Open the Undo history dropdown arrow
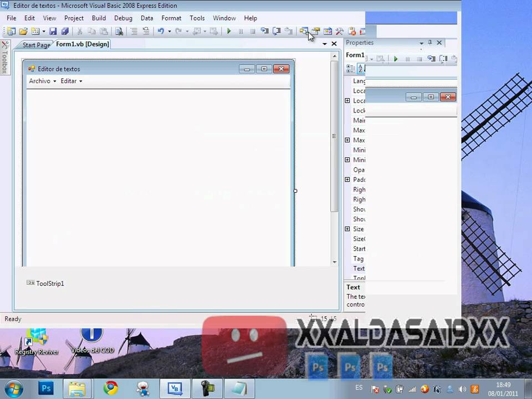532x399 pixels. pos(170,32)
